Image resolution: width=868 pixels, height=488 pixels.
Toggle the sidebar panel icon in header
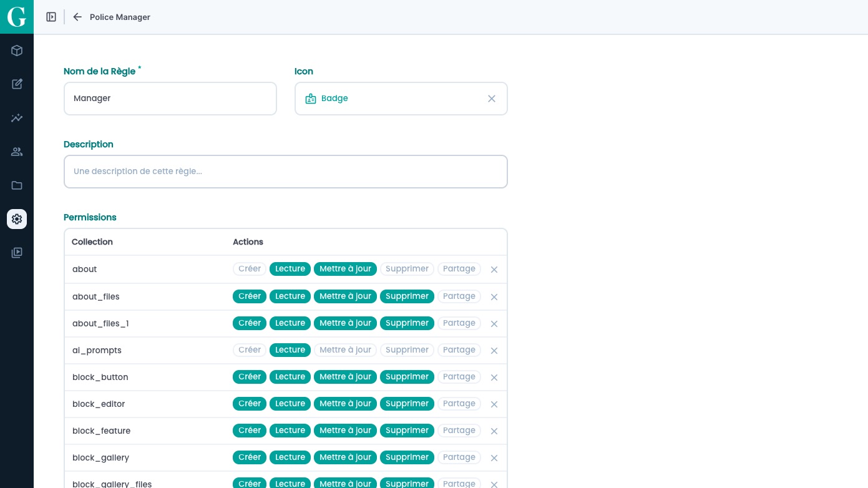[x=51, y=17]
